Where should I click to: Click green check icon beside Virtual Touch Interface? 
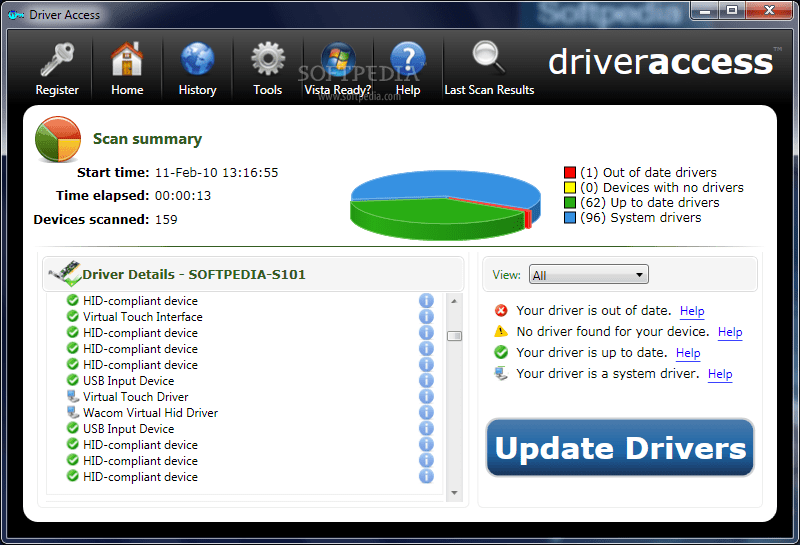point(72,316)
